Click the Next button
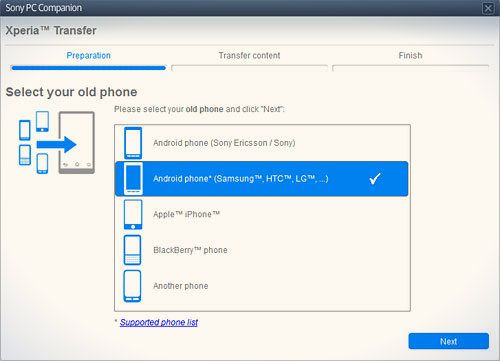The width and height of the screenshot is (500, 361). [449, 341]
